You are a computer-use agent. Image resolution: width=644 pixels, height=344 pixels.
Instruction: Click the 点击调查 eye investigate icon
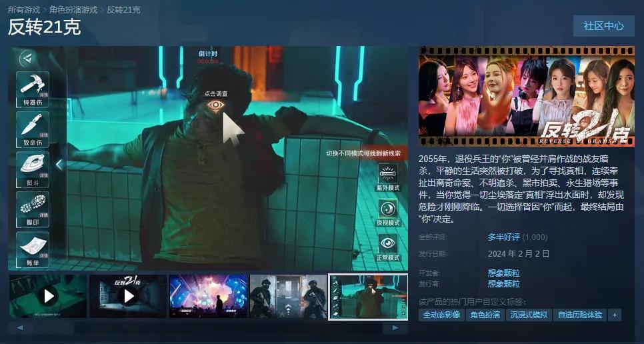216,105
